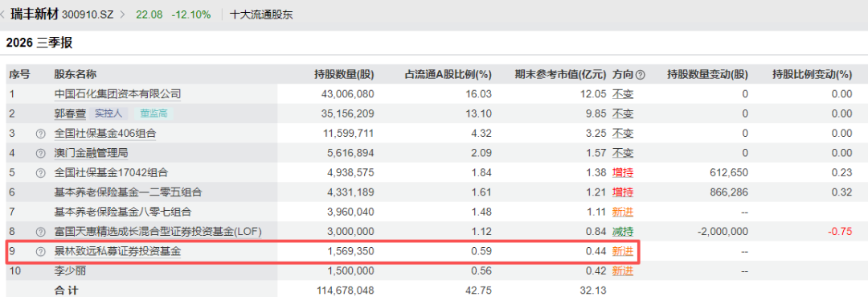Screen dimensions: 868x297
Task: Click question icon beside 富国天惠精选成长 fund
Action: click(40, 232)
